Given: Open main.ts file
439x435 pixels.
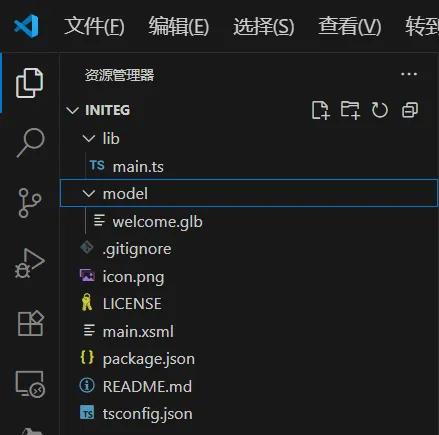Looking at the screenshot, I should tap(138, 166).
